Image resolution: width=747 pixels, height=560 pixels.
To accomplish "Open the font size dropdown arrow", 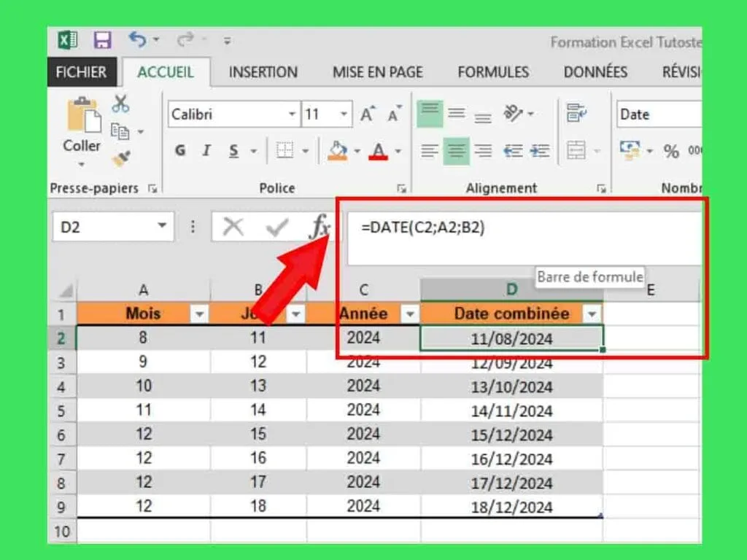I will tap(344, 112).
